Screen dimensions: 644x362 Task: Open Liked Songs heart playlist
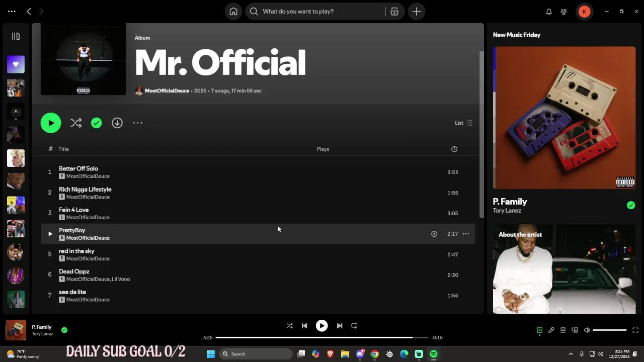(x=16, y=64)
